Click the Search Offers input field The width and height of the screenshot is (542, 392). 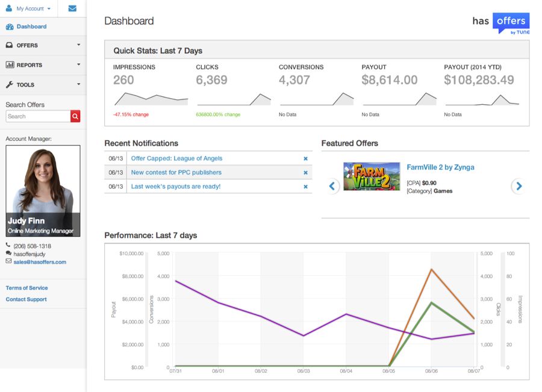click(x=38, y=116)
